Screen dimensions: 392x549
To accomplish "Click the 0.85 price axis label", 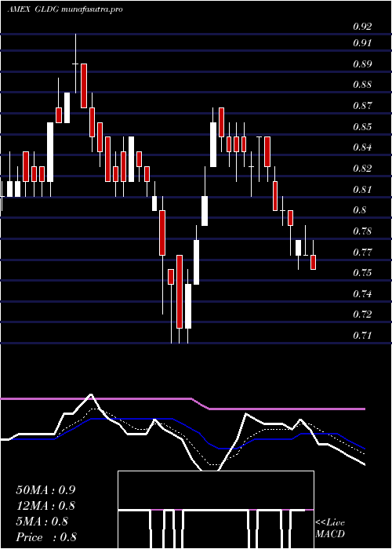I will point(362,126).
